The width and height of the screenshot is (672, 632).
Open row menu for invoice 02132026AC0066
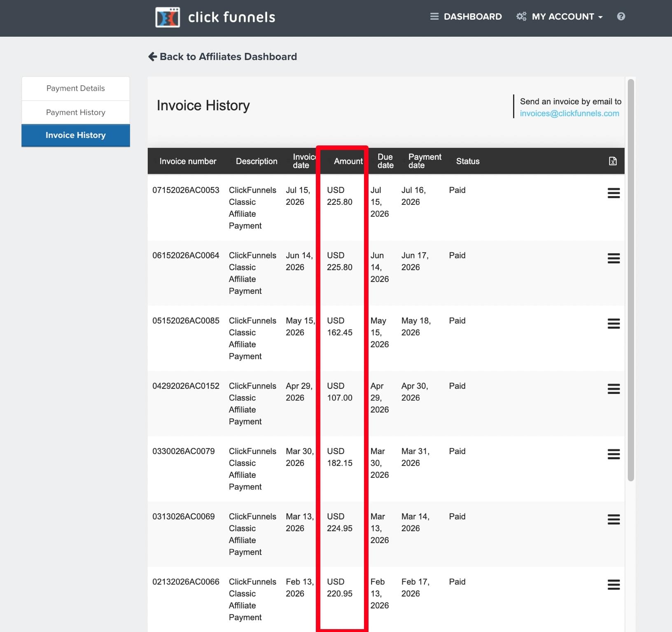[x=614, y=585]
